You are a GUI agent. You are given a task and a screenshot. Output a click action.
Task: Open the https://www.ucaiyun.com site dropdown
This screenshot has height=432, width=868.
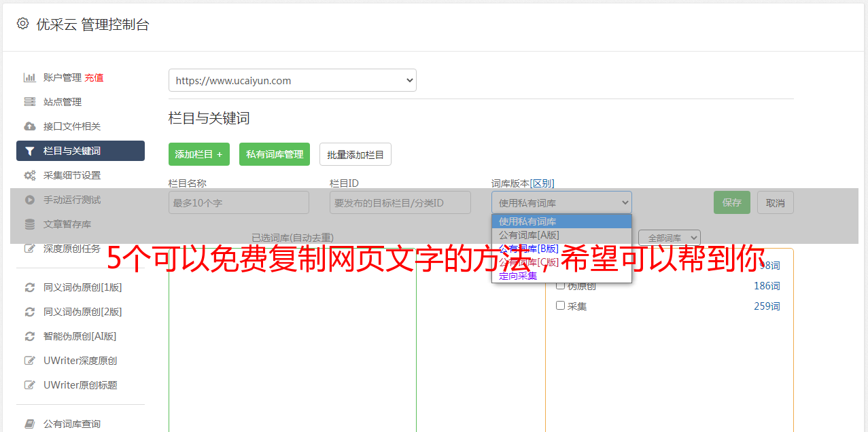click(292, 80)
